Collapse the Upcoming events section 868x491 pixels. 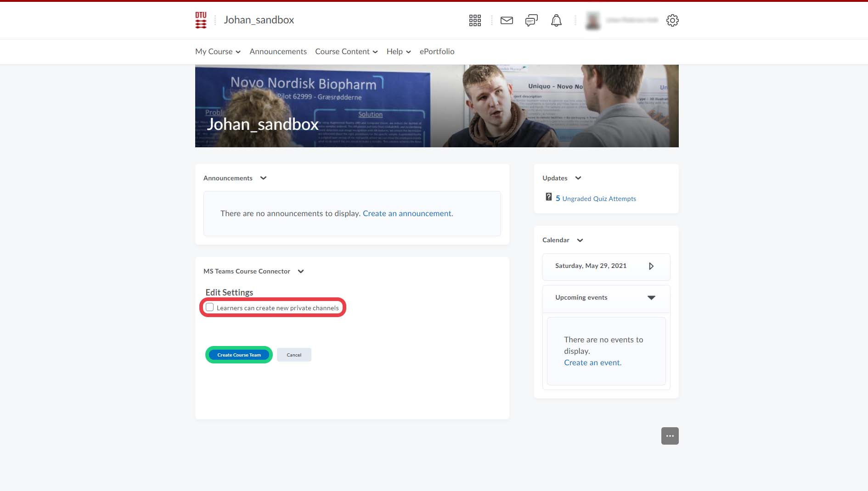(651, 297)
